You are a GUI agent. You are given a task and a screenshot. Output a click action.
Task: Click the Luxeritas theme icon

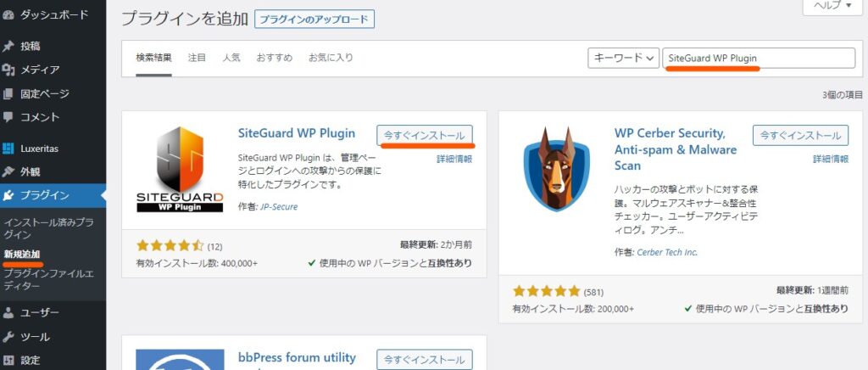point(8,149)
